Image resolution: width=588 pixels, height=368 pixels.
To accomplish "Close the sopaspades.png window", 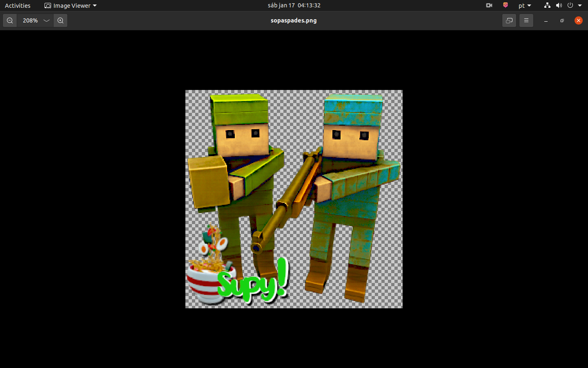I will [578, 20].
